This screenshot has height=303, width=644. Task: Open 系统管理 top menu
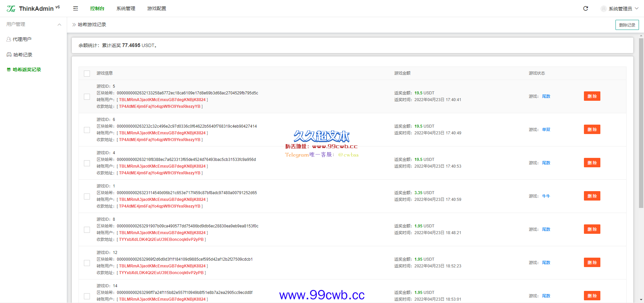126,8
